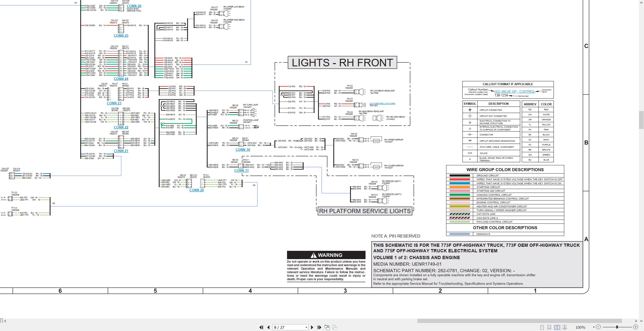Click the previous view icon
Screen dimensions: 644x331
pyautogui.click(x=327, y=327)
